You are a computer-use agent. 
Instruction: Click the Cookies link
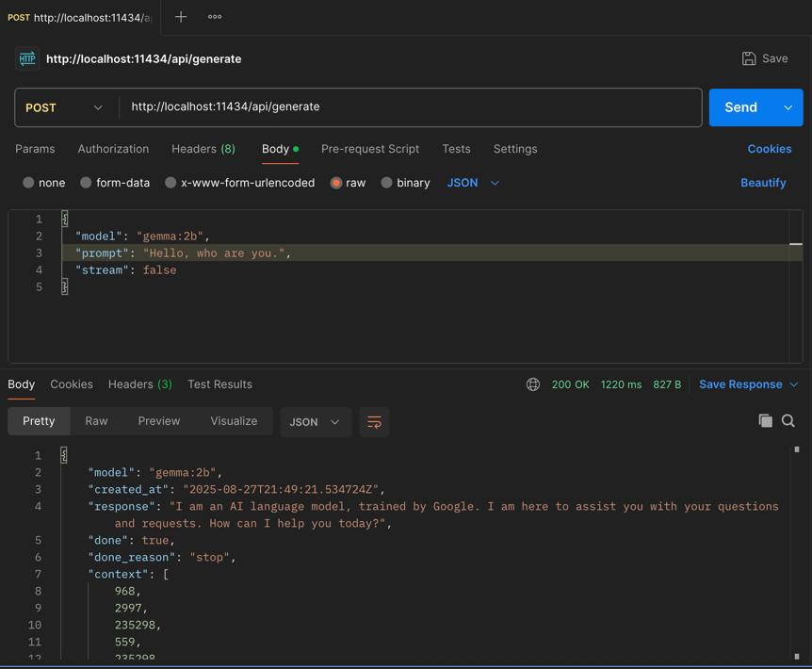[770, 149]
